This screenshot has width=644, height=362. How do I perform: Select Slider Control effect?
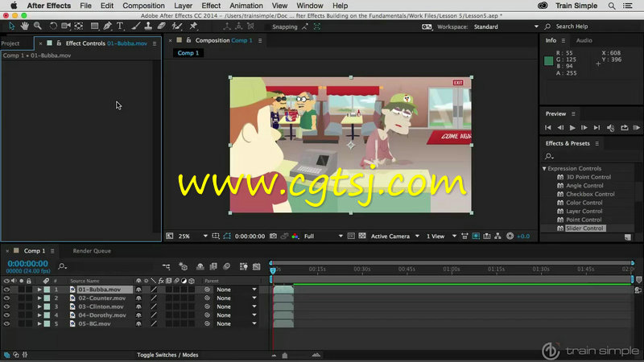click(x=584, y=228)
